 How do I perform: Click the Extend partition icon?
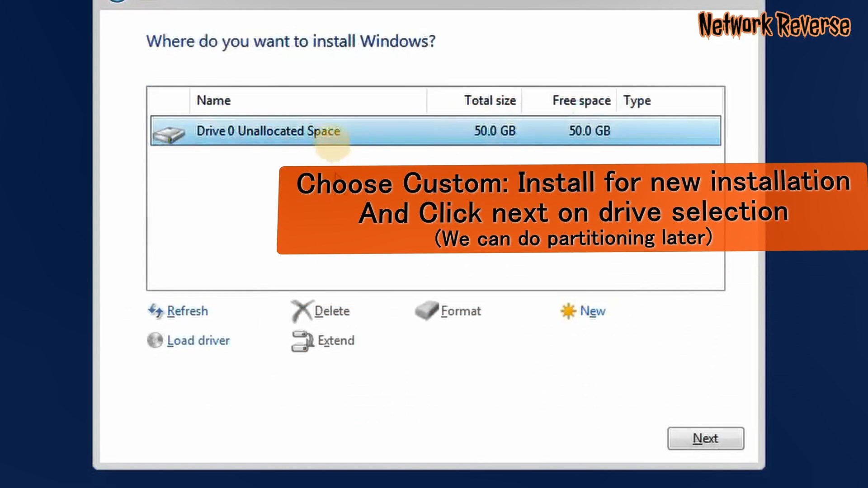coord(302,341)
